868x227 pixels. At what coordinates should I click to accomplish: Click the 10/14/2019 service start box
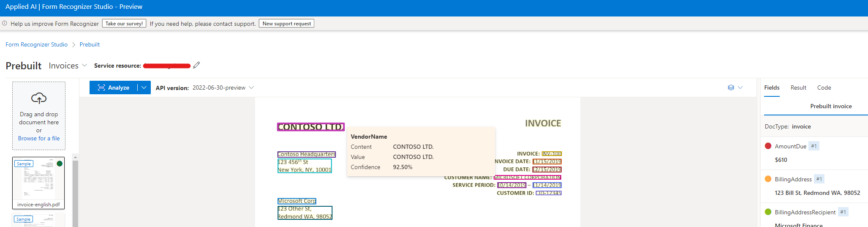point(512,185)
